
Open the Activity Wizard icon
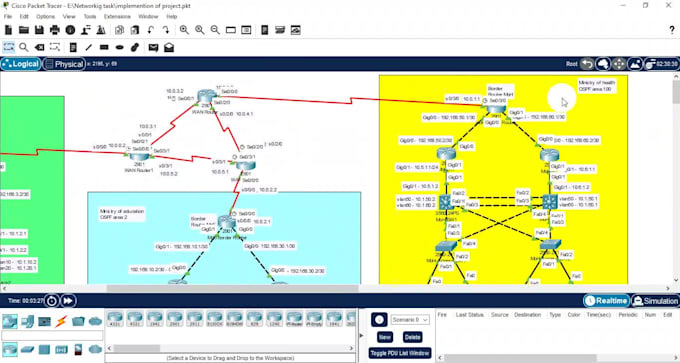pos(86,30)
